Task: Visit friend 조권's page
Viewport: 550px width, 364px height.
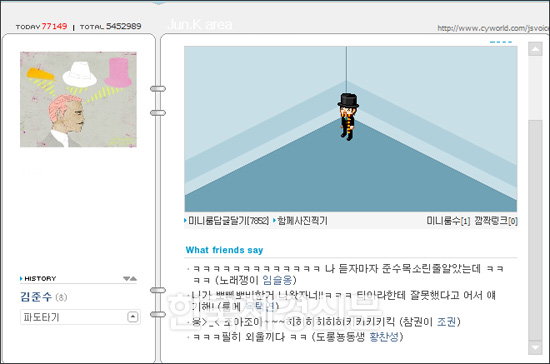Action: [x=446, y=322]
